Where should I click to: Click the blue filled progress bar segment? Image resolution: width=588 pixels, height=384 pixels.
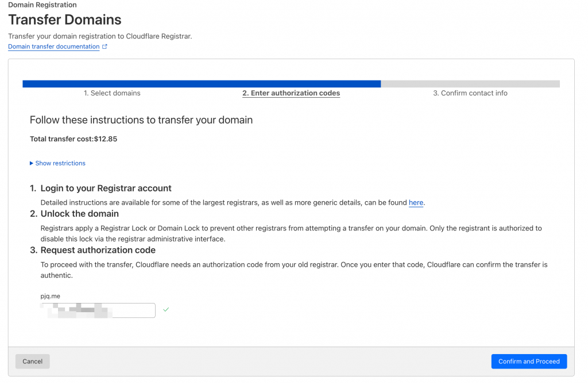tap(201, 84)
